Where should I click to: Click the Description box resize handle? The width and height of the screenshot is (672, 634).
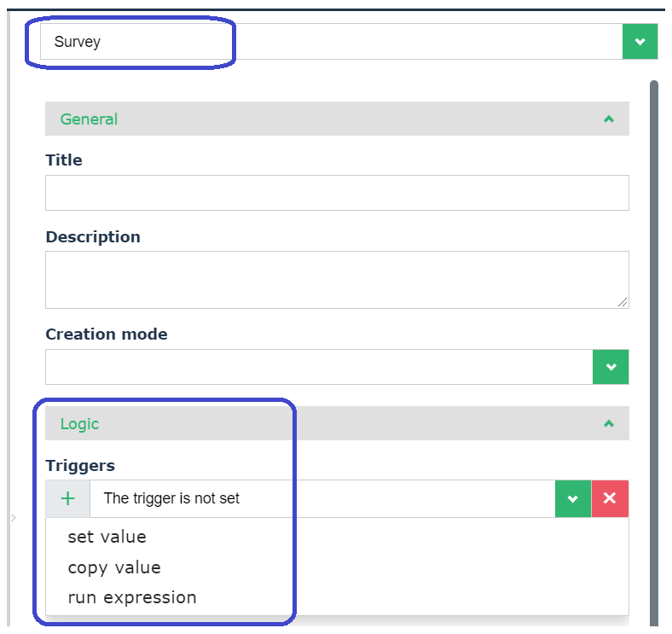(x=623, y=302)
